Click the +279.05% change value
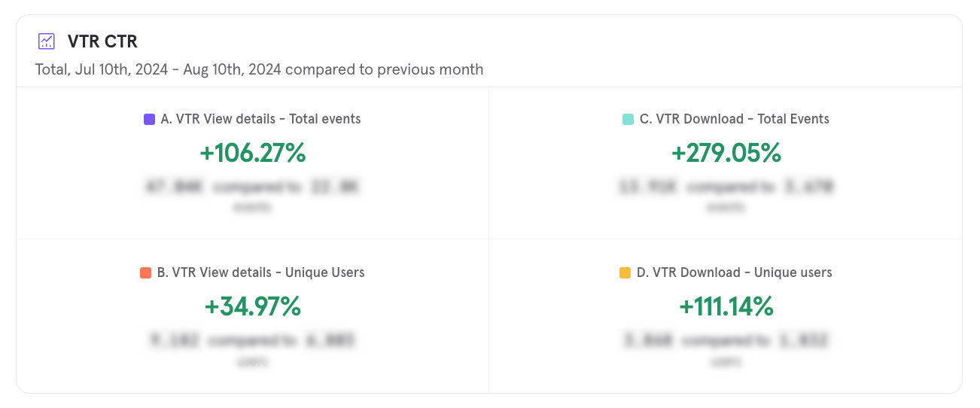The height and width of the screenshot is (408, 980). pyautogui.click(x=726, y=153)
